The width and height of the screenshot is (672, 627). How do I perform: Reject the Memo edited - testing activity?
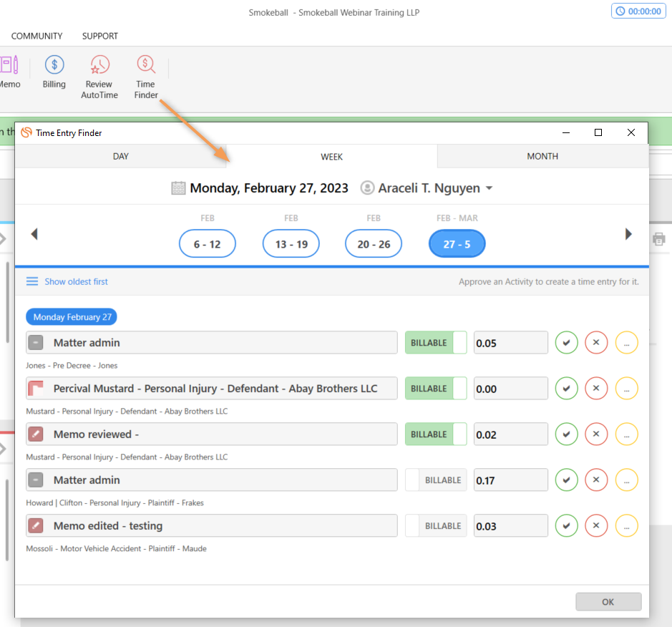pos(596,526)
